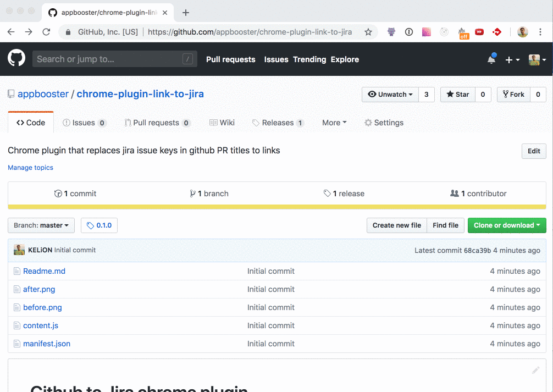Click the 1Password extension icon
The width and height of the screenshot is (553, 392).
pos(409,32)
